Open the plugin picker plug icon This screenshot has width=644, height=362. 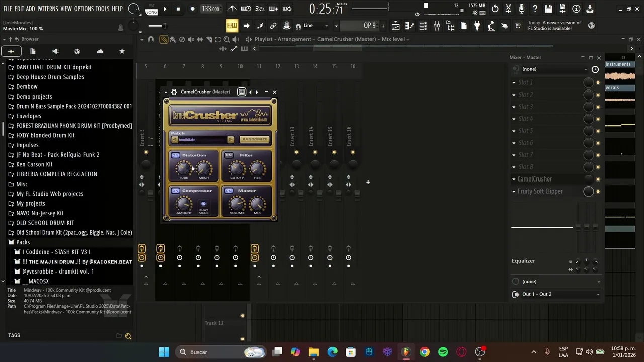[477, 26]
